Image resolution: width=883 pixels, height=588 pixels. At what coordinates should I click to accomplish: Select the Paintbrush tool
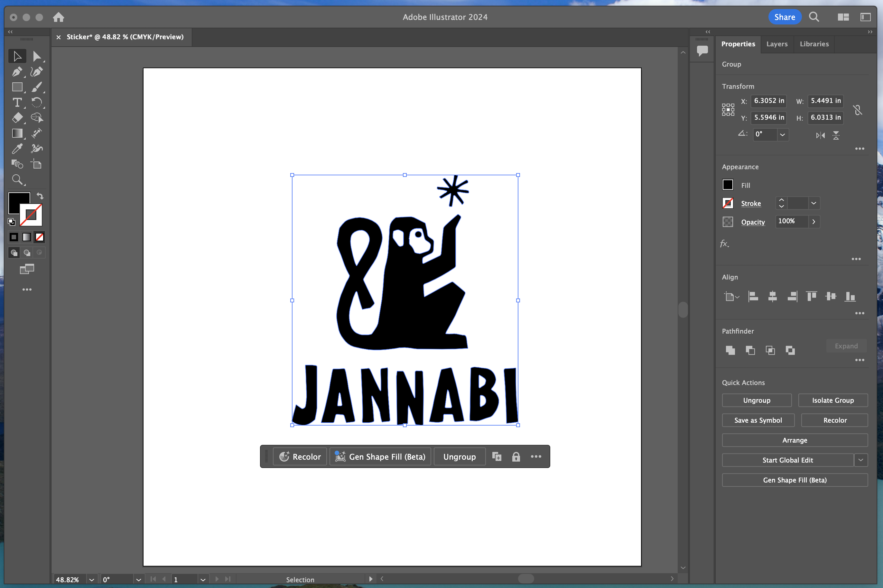[36, 87]
